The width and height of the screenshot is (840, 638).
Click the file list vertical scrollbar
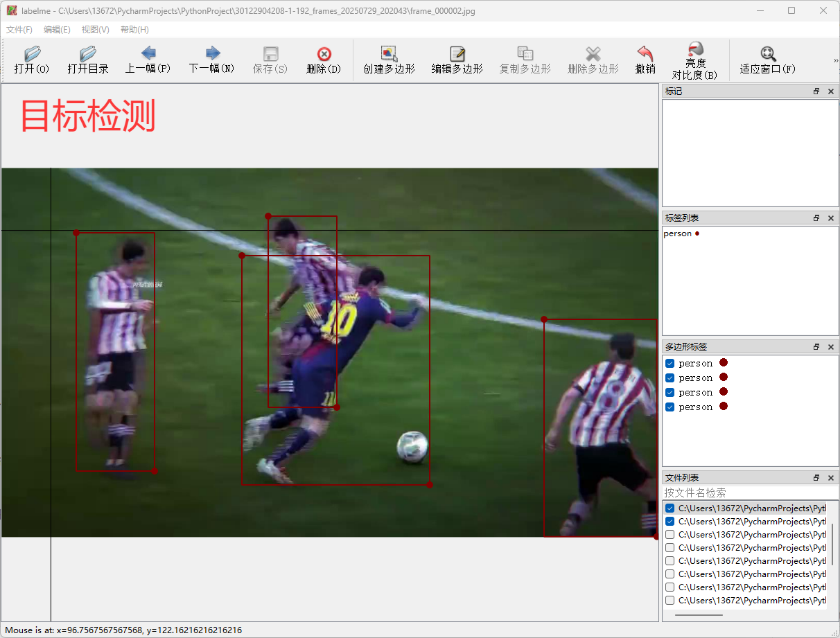click(832, 544)
